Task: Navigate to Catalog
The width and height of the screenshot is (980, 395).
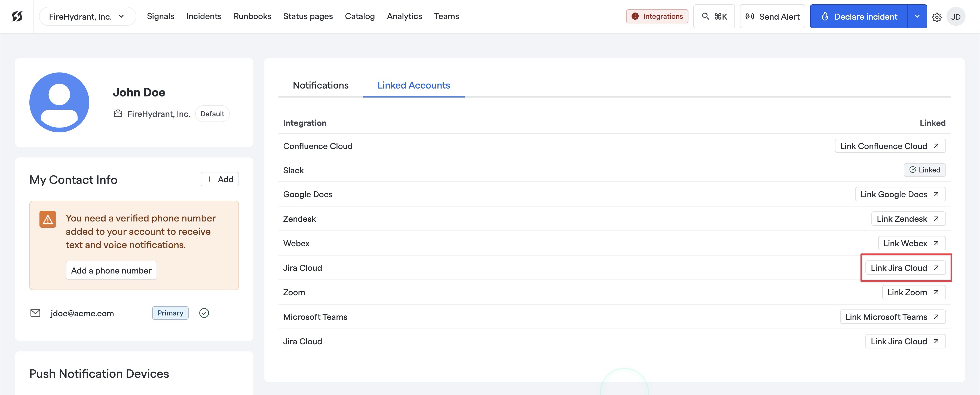Action: (x=360, y=16)
